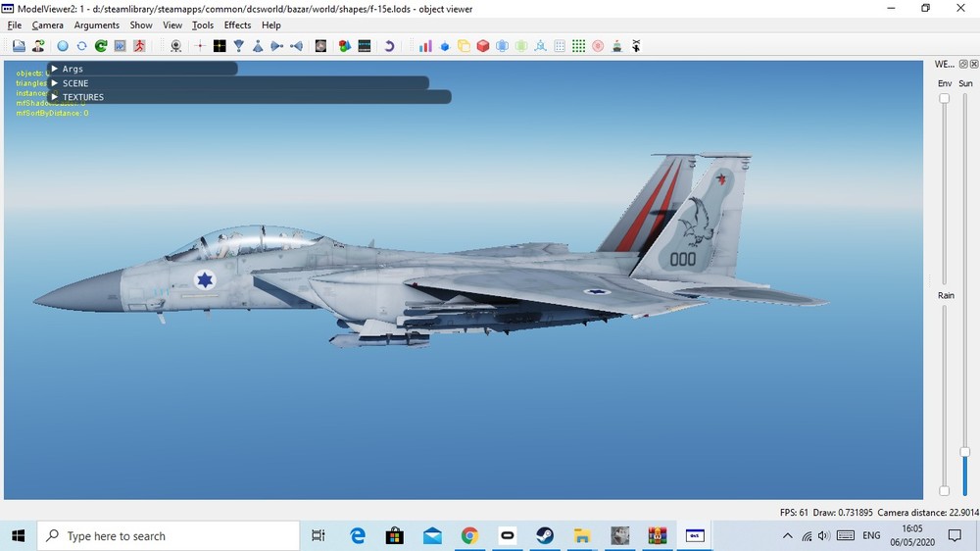The height and width of the screenshot is (551, 980).
Task: Click the bar chart statistics icon
Action: (425, 46)
